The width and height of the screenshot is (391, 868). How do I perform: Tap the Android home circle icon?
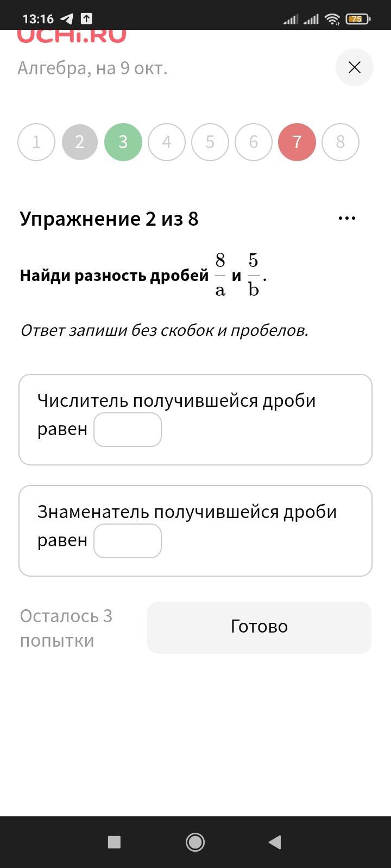[x=195, y=842]
